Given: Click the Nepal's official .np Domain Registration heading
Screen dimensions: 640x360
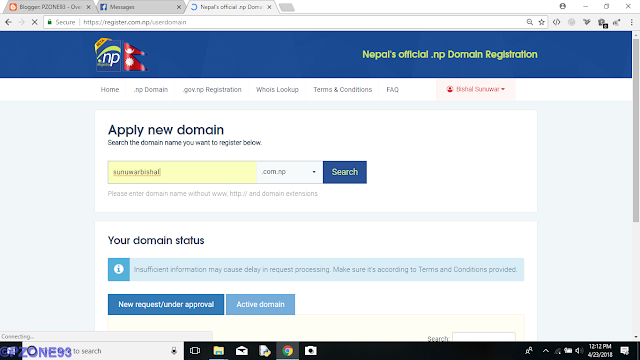Looking at the screenshot, I should [x=450, y=54].
